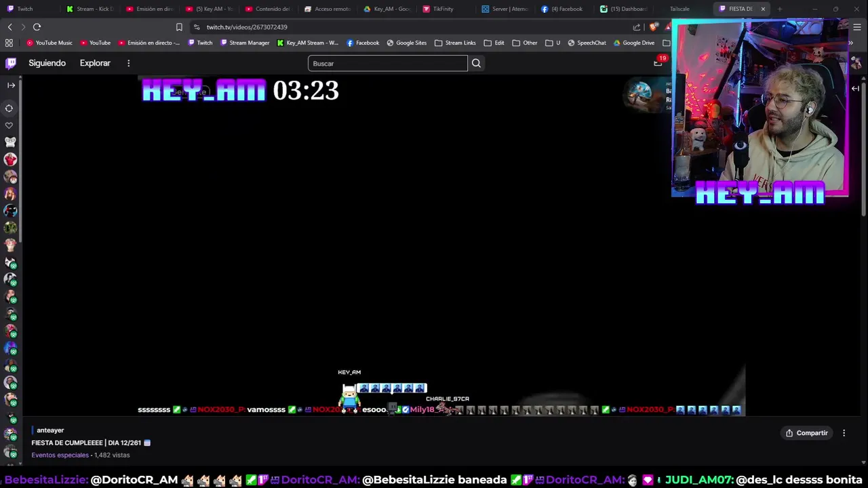Image resolution: width=868 pixels, height=488 pixels.
Task: Open the Other bookmark folder
Action: pyautogui.click(x=525, y=43)
